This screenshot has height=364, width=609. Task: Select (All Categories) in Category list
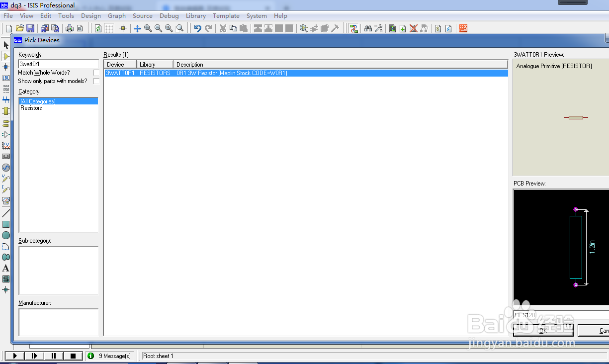point(59,101)
